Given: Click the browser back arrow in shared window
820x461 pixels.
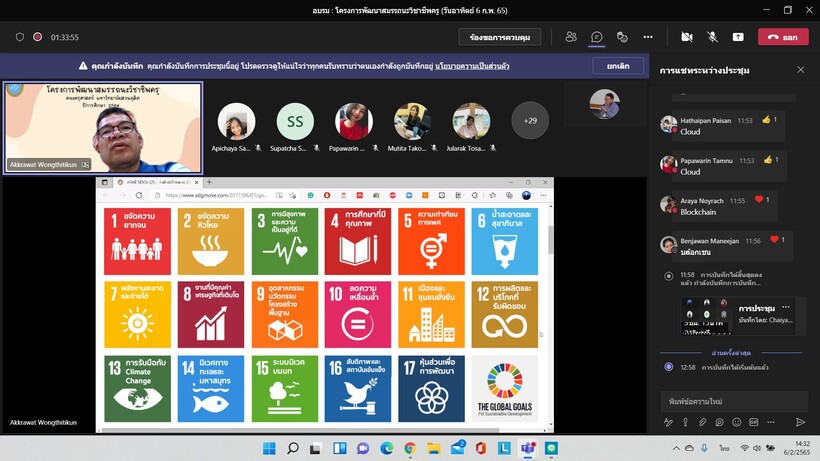Looking at the screenshot, I should (106, 195).
